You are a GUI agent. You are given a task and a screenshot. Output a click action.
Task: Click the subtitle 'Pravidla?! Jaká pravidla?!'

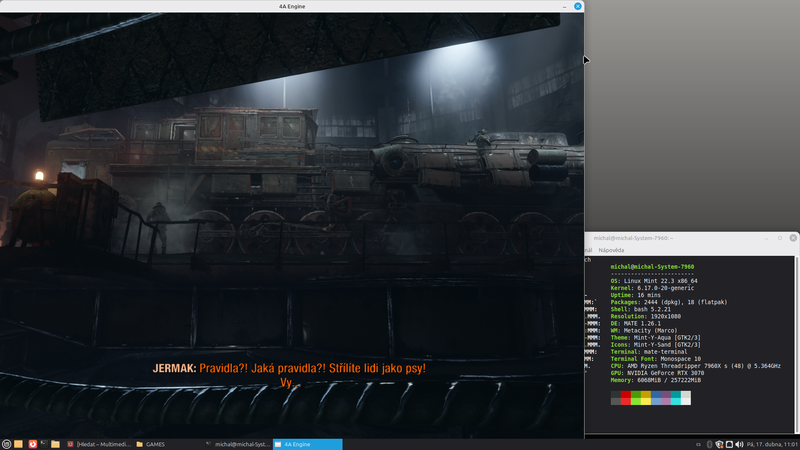262,368
